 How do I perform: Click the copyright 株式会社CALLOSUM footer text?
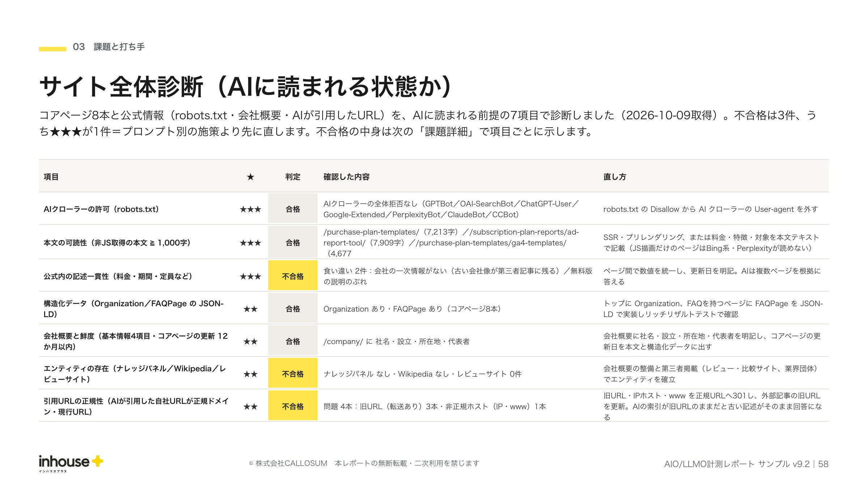pyautogui.click(x=364, y=463)
